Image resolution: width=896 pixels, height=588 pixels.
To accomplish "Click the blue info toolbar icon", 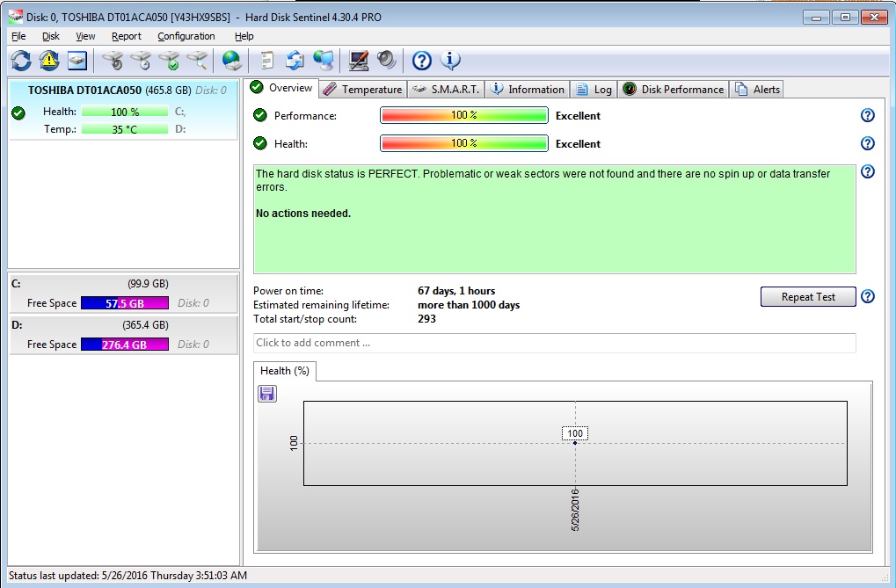I will point(450,61).
